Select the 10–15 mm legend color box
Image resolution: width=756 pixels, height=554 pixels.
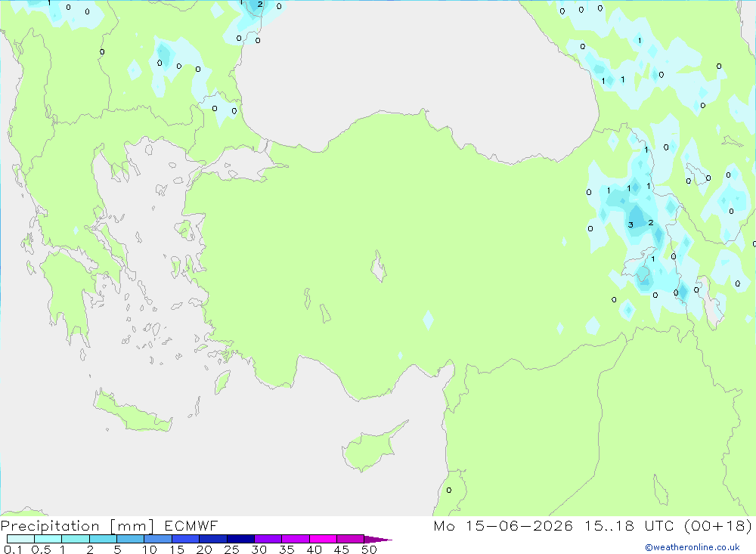pos(158,539)
